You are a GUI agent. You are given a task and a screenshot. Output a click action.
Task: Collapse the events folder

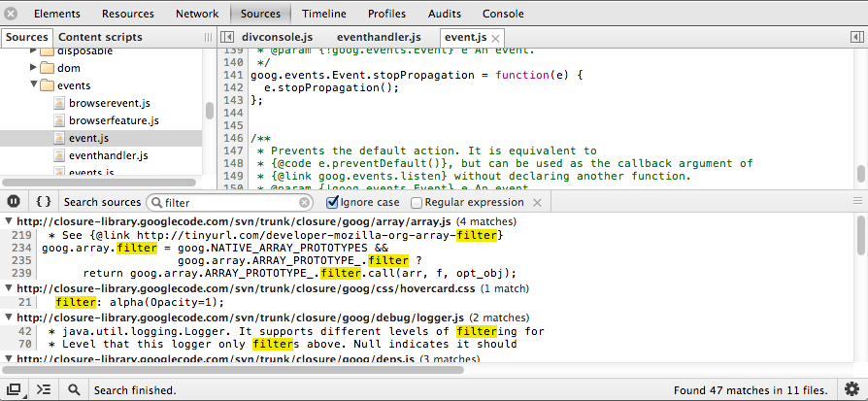coord(35,85)
